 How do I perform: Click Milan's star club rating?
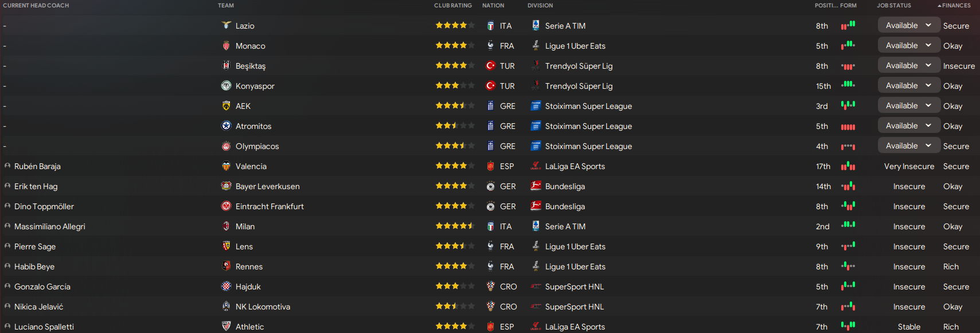click(x=455, y=226)
